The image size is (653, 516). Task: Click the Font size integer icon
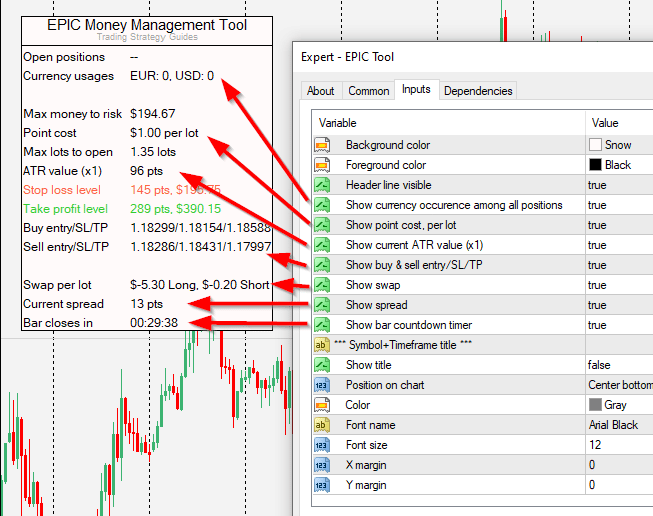pyautogui.click(x=322, y=445)
